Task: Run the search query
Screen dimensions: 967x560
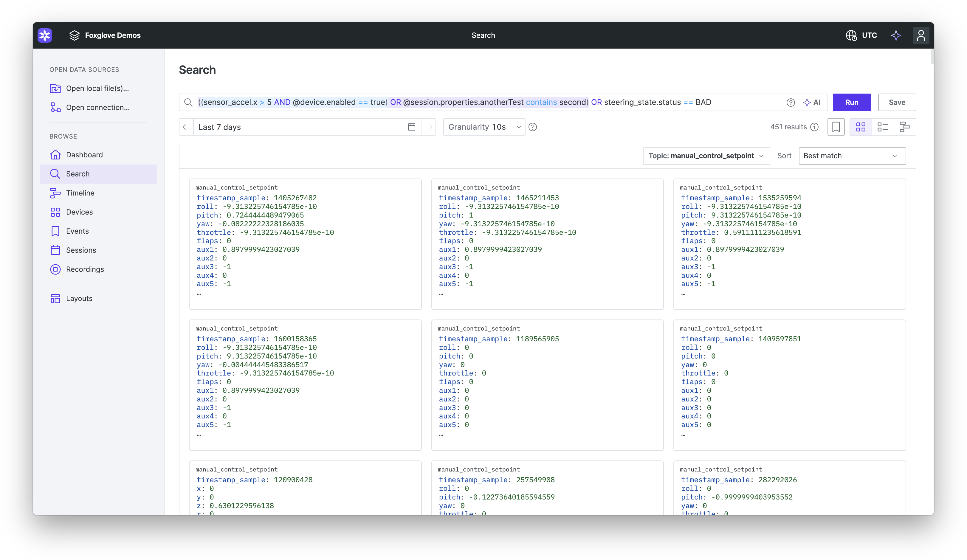Action: 852,103
